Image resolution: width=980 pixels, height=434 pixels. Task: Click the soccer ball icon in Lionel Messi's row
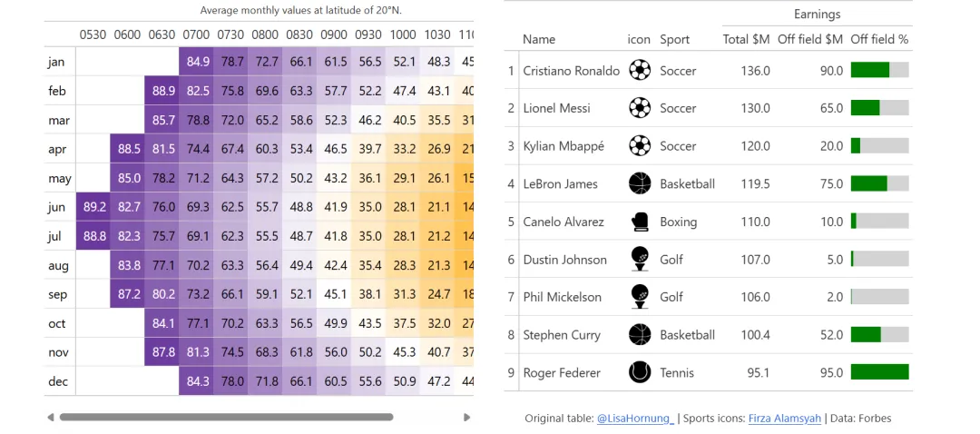[640, 108]
